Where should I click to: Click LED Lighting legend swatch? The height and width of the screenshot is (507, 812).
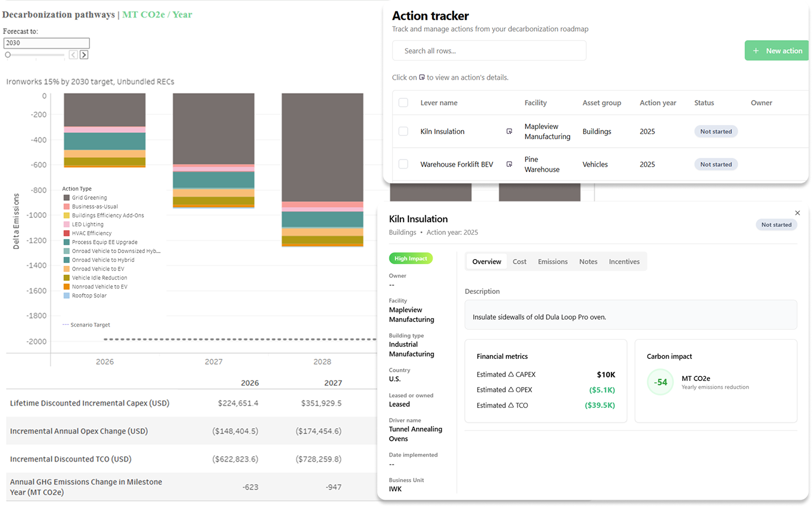click(x=67, y=225)
